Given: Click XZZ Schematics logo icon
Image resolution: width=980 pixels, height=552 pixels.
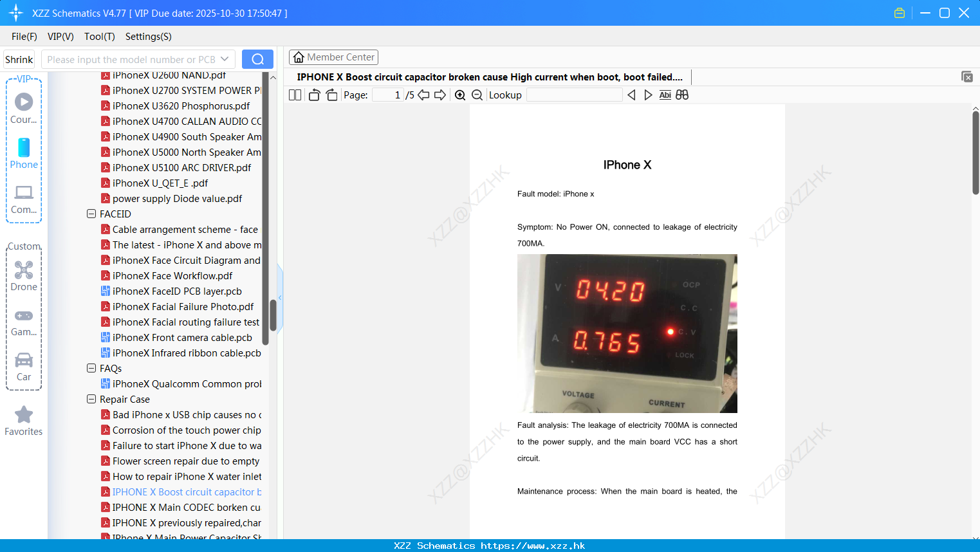Looking at the screenshot, I should 16,13.
